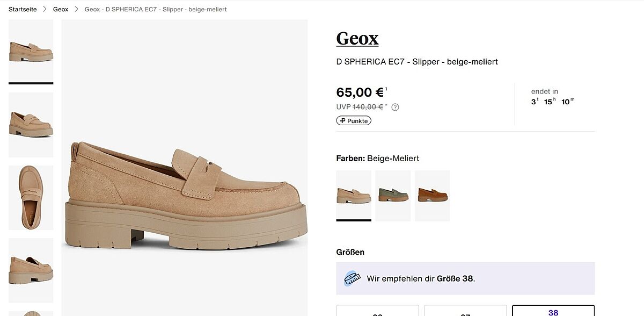Click the product title in breadcrumb
644x316 pixels.
(156, 9)
